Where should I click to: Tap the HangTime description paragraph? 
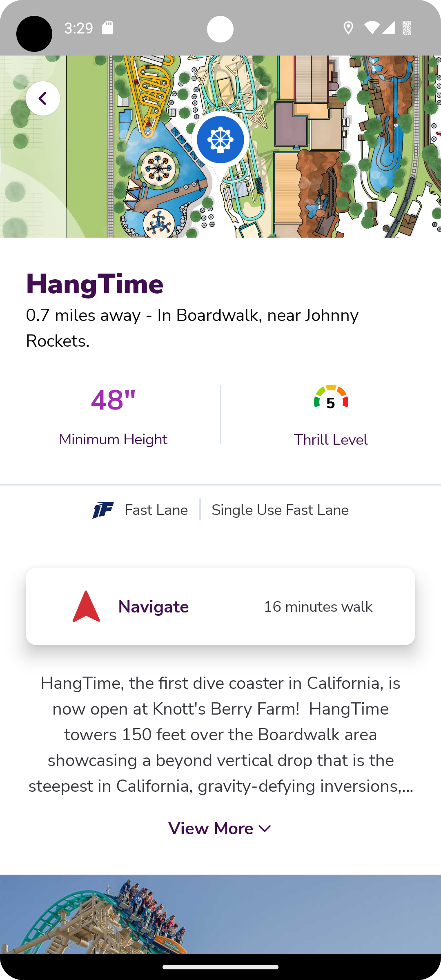(x=220, y=735)
